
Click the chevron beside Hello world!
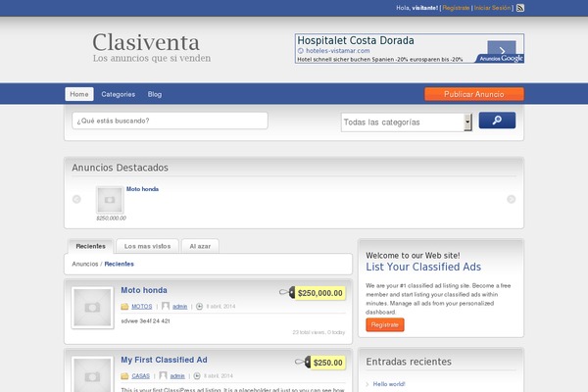(367, 384)
